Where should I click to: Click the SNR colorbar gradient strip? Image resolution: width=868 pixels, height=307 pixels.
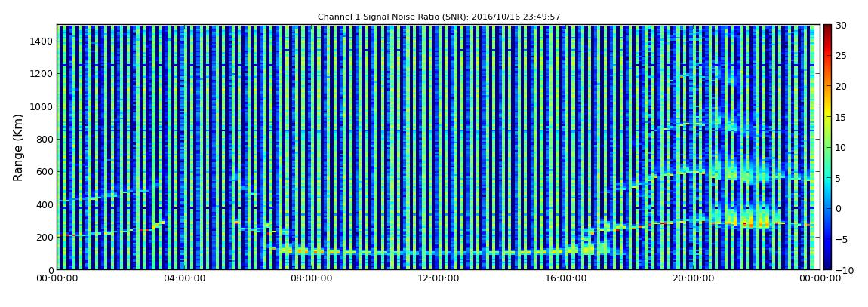click(x=827, y=147)
